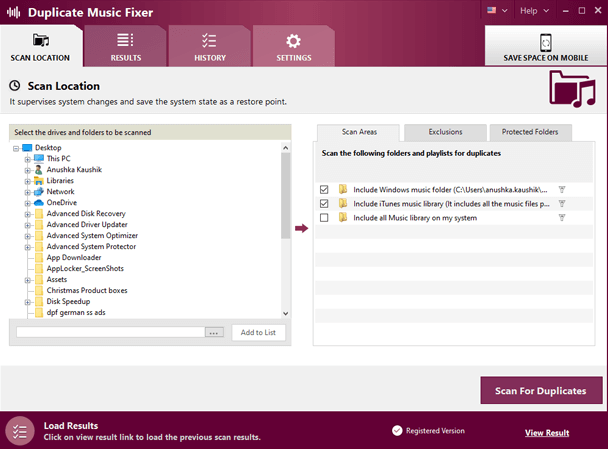Click the Registered Version checkmark icon

(397, 430)
